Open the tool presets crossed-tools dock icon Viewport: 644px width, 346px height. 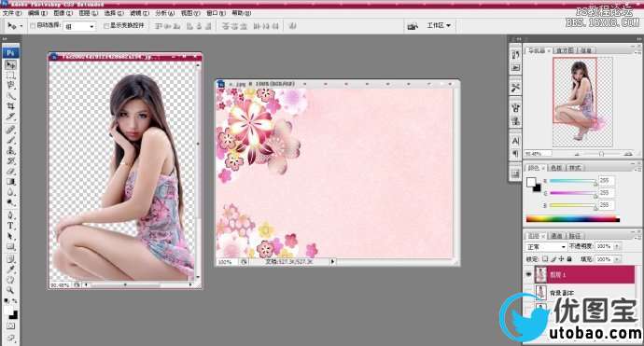(x=515, y=87)
